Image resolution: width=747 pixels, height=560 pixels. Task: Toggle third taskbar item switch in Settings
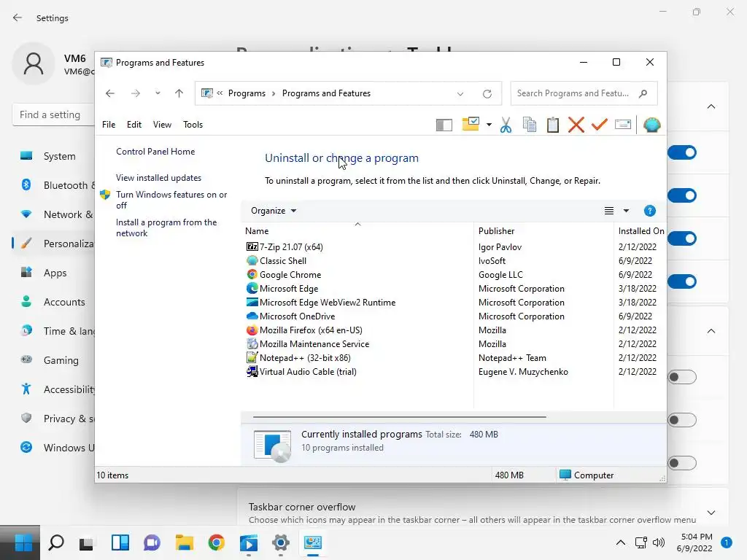point(682,238)
